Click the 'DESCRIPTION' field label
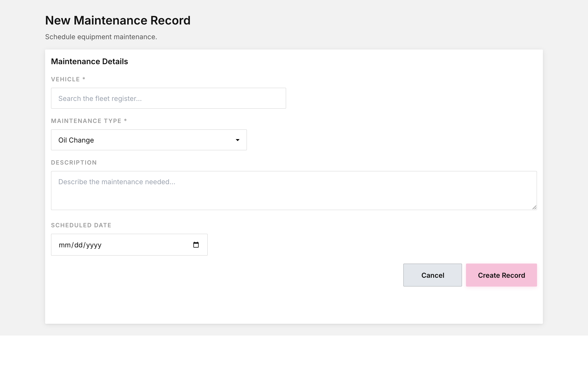Image resolution: width=588 pixels, height=386 pixels. [74, 162]
